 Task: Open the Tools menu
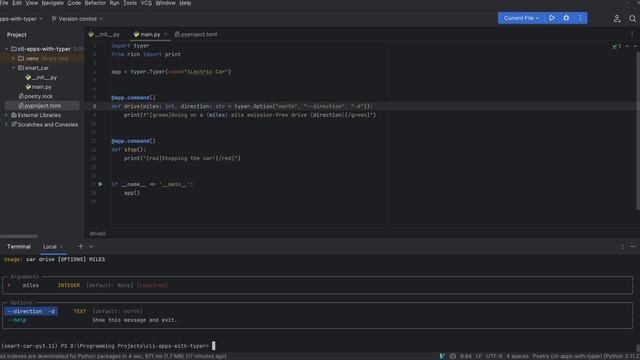130,3
